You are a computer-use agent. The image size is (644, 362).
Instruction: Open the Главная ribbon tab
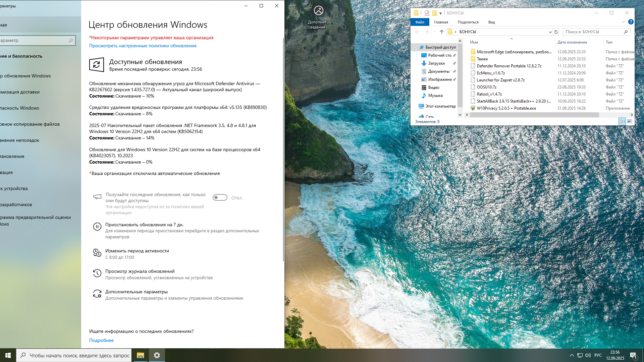[441, 22]
